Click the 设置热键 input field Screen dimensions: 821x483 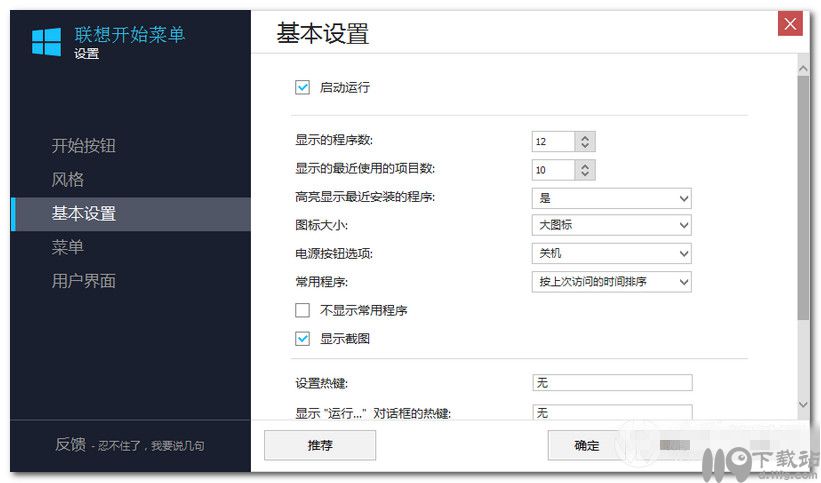(612, 382)
